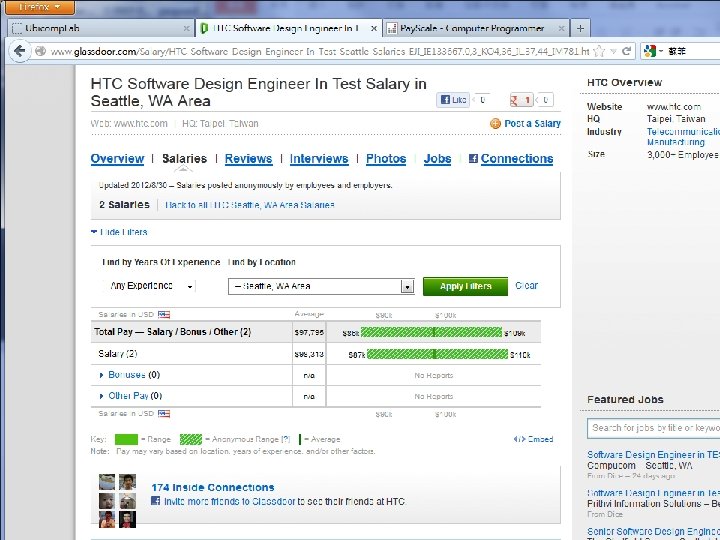Image resolution: width=720 pixels, height=540 pixels.
Task: Click the USD flag icon below the table
Action: [164, 414]
